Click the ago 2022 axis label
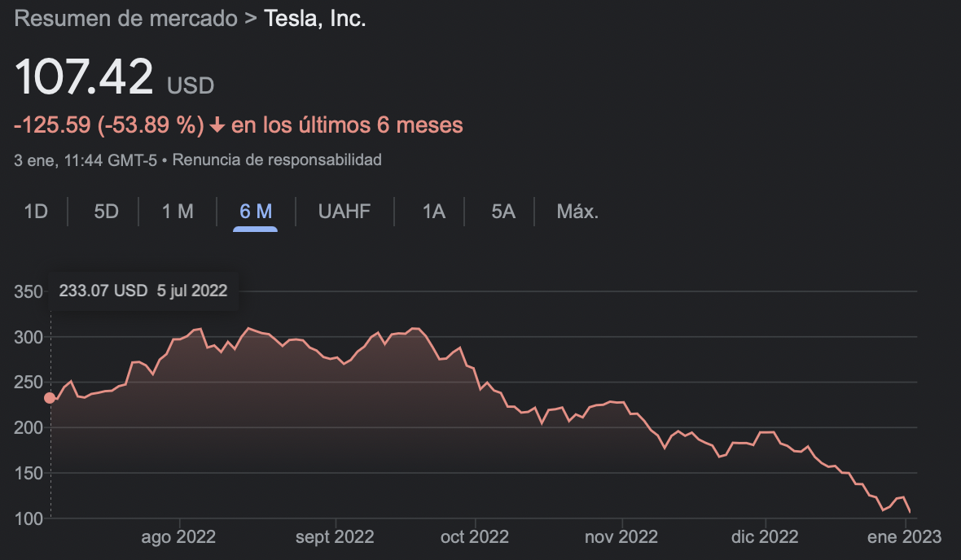The width and height of the screenshot is (961, 560). [x=178, y=537]
